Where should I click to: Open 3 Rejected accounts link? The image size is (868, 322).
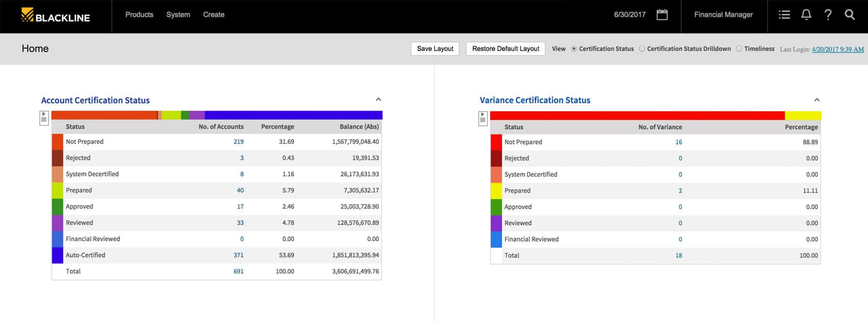click(242, 158)
